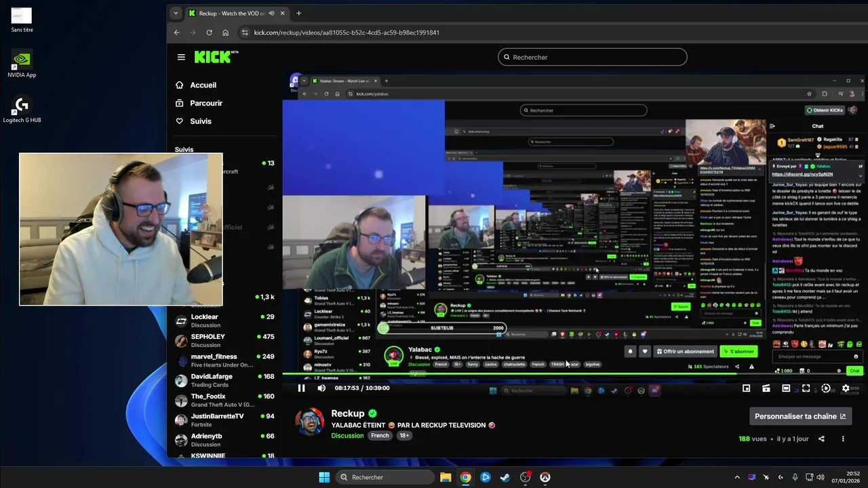
Task: Click the microphone tray icon
Action: (x=795, y=477)
